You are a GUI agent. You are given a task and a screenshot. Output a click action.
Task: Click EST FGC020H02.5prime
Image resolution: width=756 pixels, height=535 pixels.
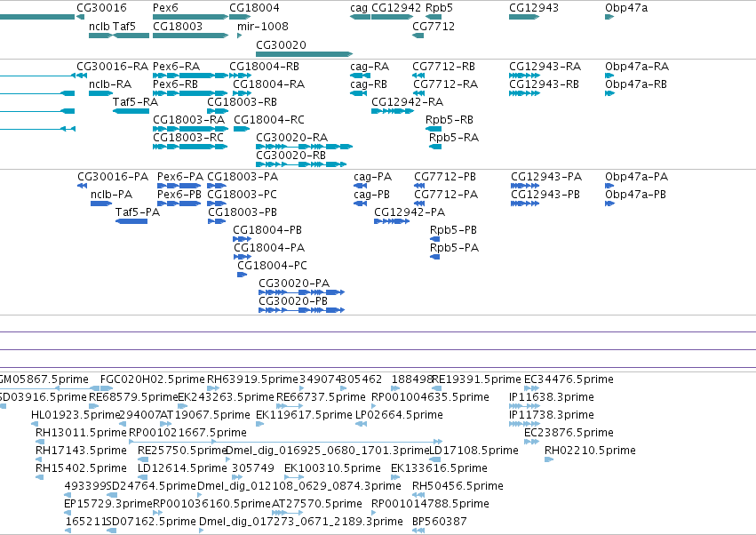(x=153, y=379)
